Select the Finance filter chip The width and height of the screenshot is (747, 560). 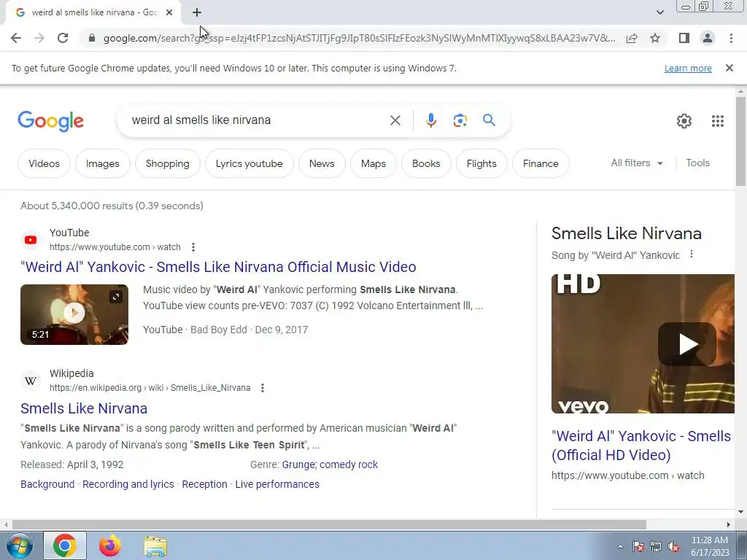point(541,163)
